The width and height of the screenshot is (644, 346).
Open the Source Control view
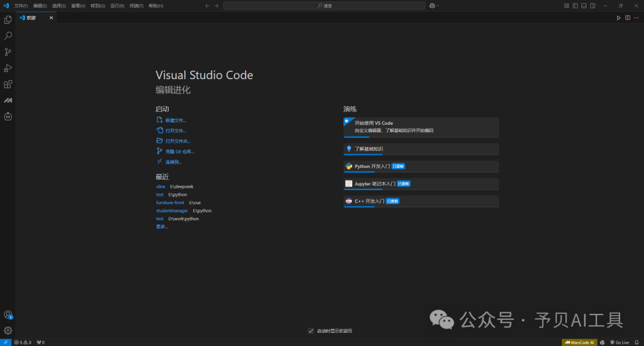click(x=8, y=52)
